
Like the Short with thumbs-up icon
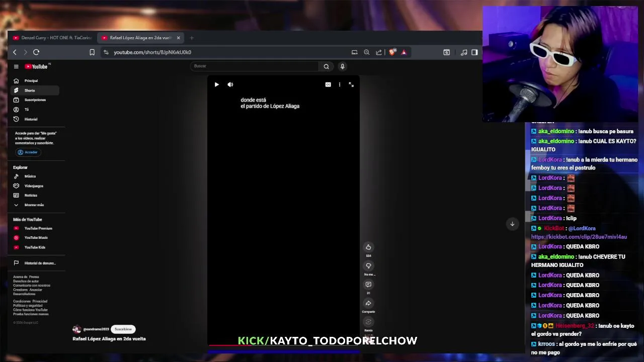coord(368,247)
